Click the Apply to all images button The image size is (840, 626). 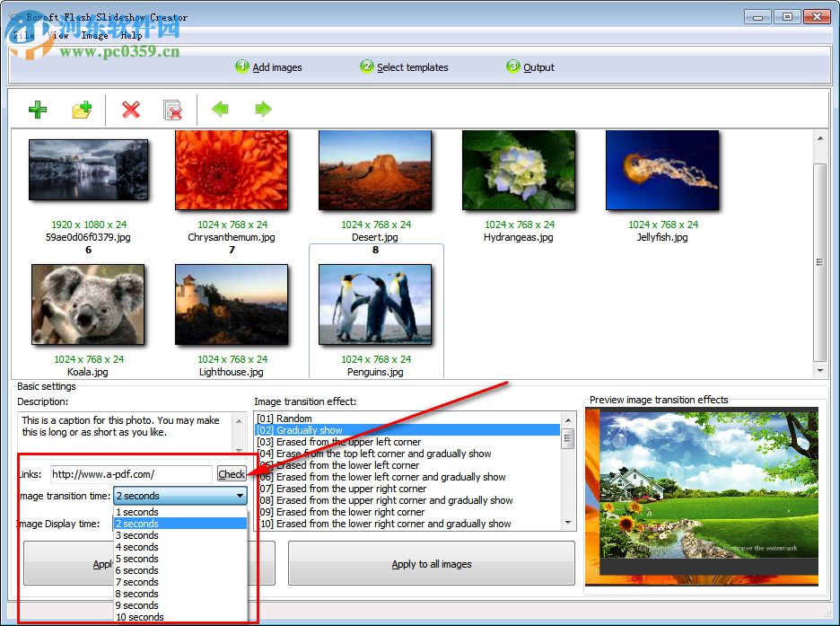coord(431,563)
